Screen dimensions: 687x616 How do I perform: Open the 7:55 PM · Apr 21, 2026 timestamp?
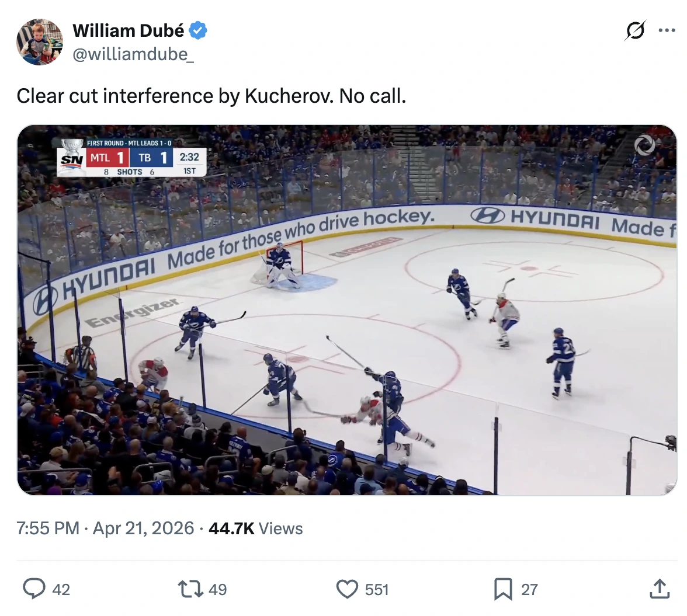[105, 528]
